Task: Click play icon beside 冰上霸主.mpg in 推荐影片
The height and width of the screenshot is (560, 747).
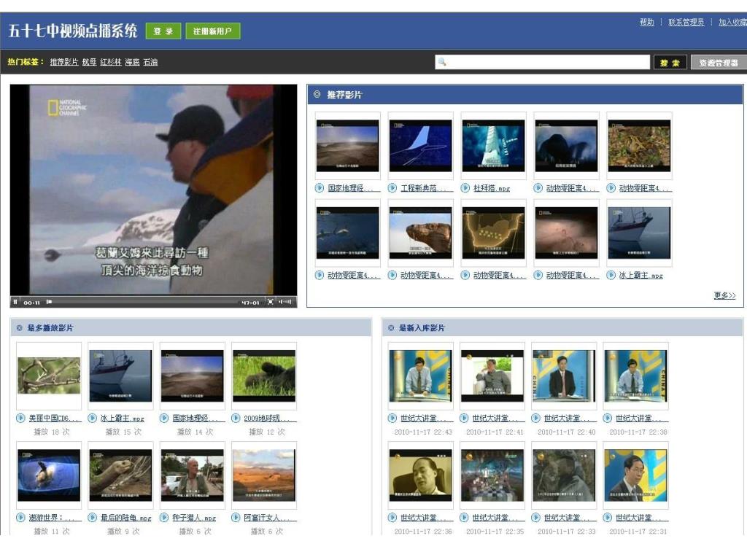Action: tap(611, 275)
